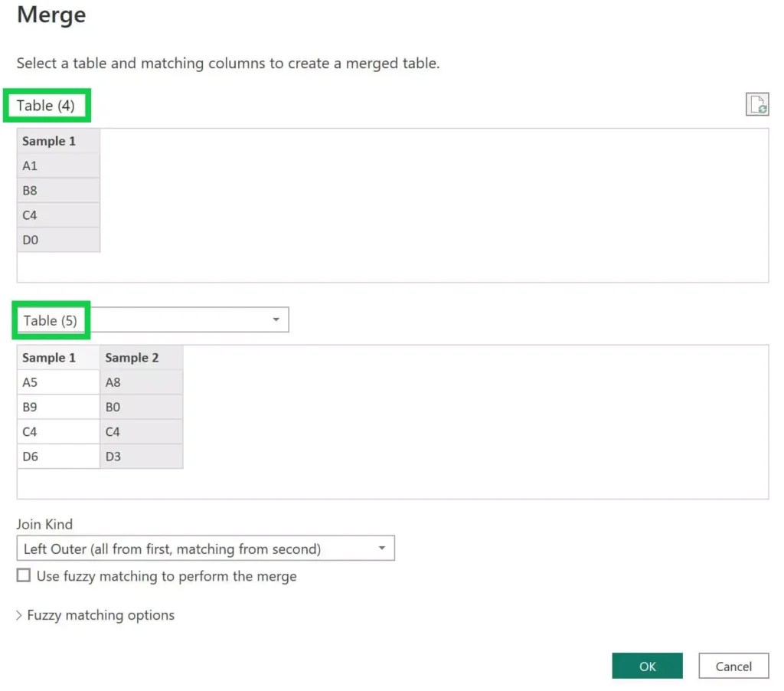Refresh the table preview

pos(757,104)
